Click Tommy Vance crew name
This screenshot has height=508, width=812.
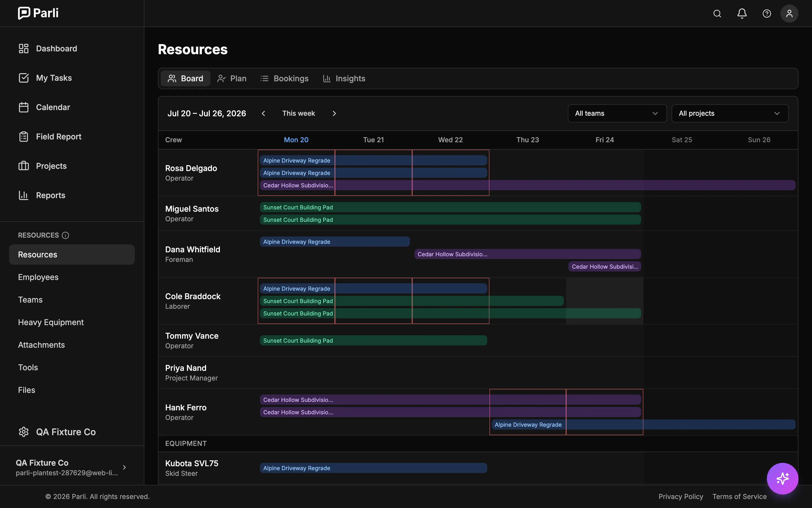click(x=192, y=336)
